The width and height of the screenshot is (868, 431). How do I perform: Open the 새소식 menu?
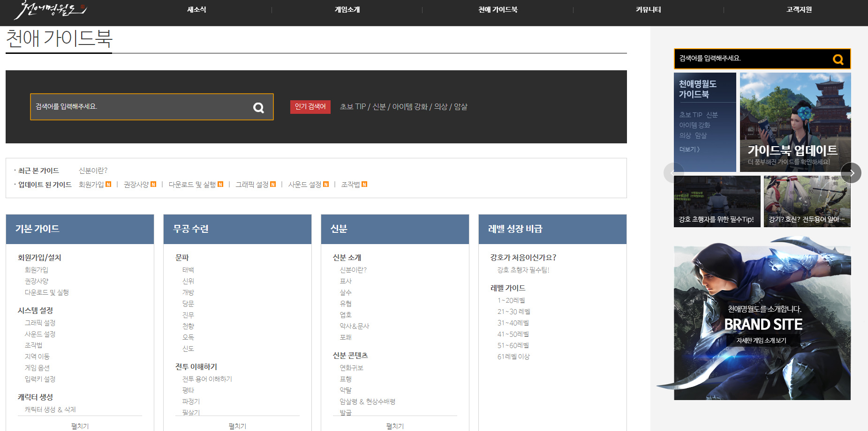coord(196,10)
